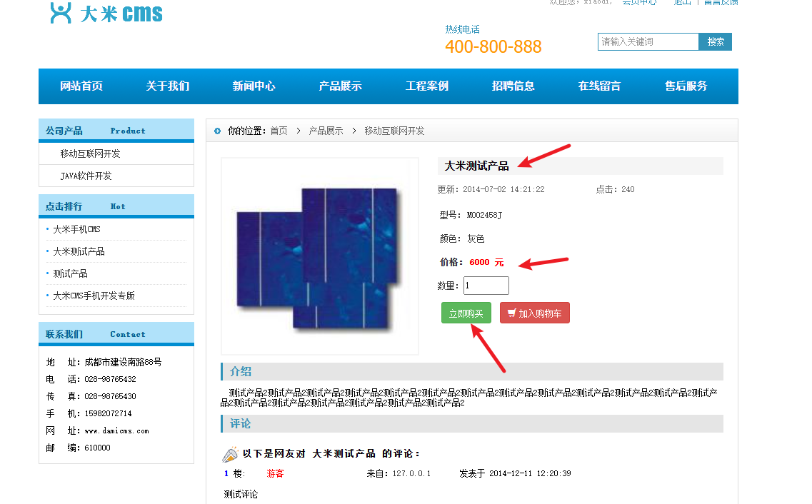Screen dimensions: 812x504
Task: Click the 立即购买 buy now button
Action: coord(466,313)
